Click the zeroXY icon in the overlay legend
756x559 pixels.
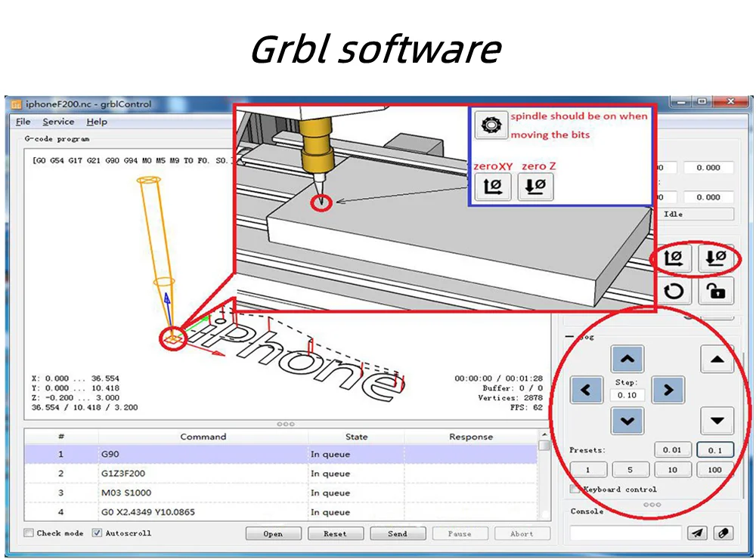tap(492, 186)
